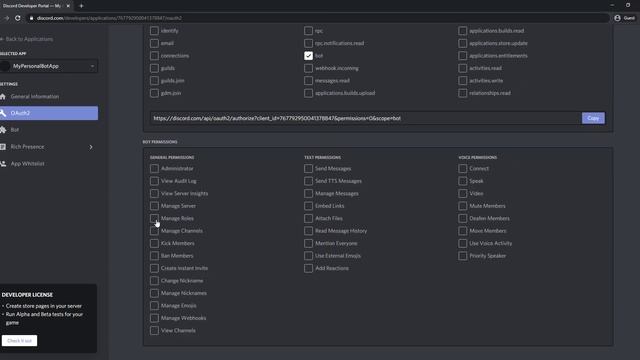Check the relationships.read scope

(462, 93)
